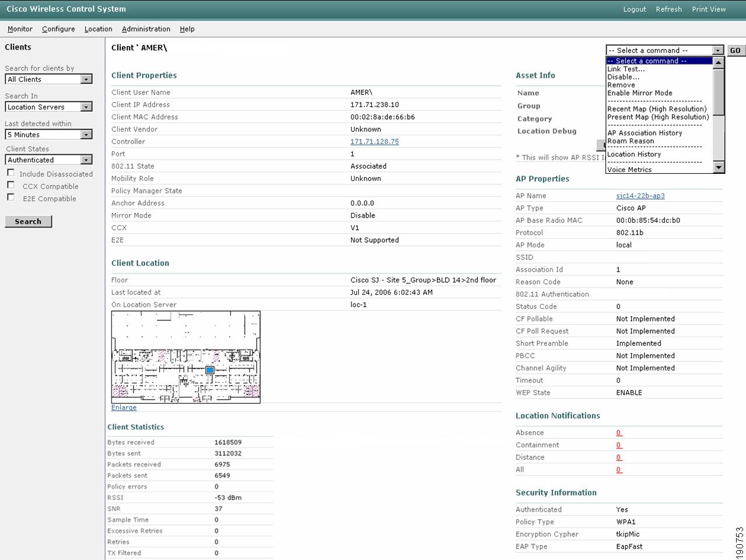Select 'Recent Map (High Resolution)' command

point(657,109)
